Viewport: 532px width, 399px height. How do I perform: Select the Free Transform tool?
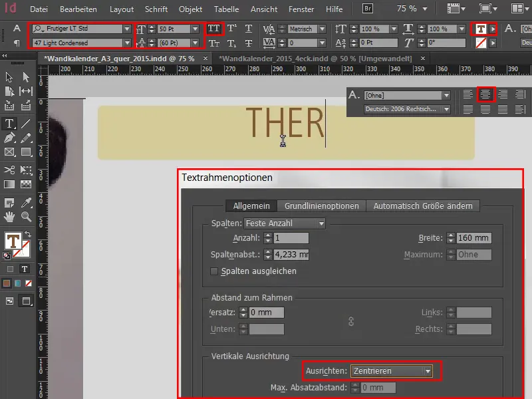coord(26,170)
